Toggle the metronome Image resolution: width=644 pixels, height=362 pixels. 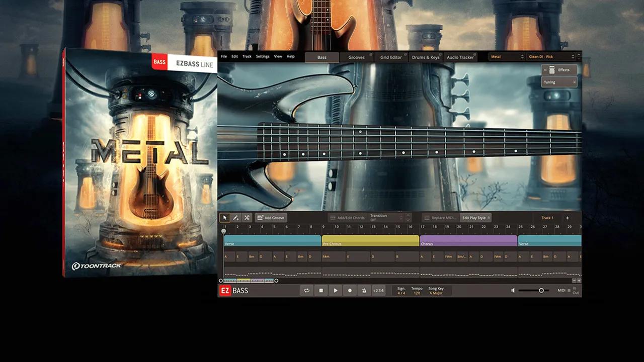coord(364,291)
